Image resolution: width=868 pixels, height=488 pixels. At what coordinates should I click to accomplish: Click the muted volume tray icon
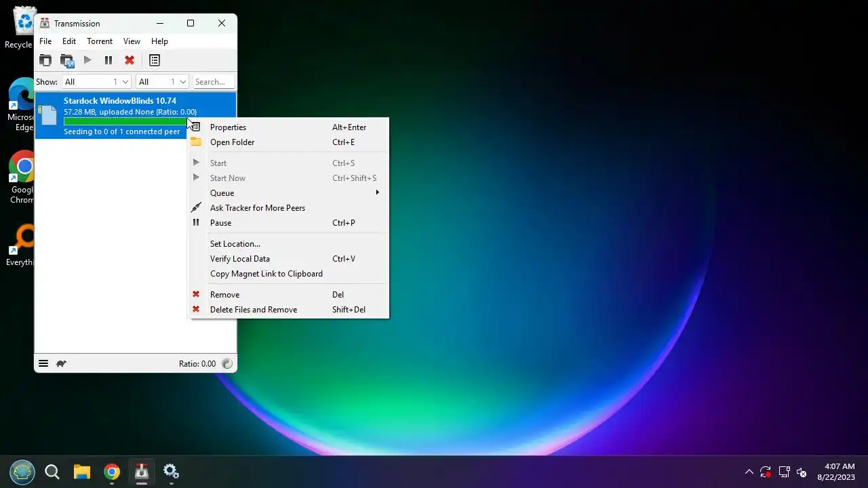[x=802, y=472]
